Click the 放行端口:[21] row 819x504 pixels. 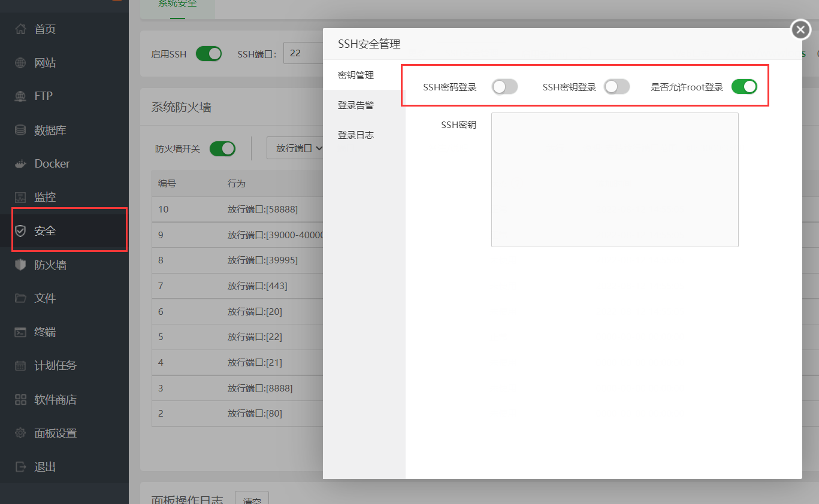237,362
